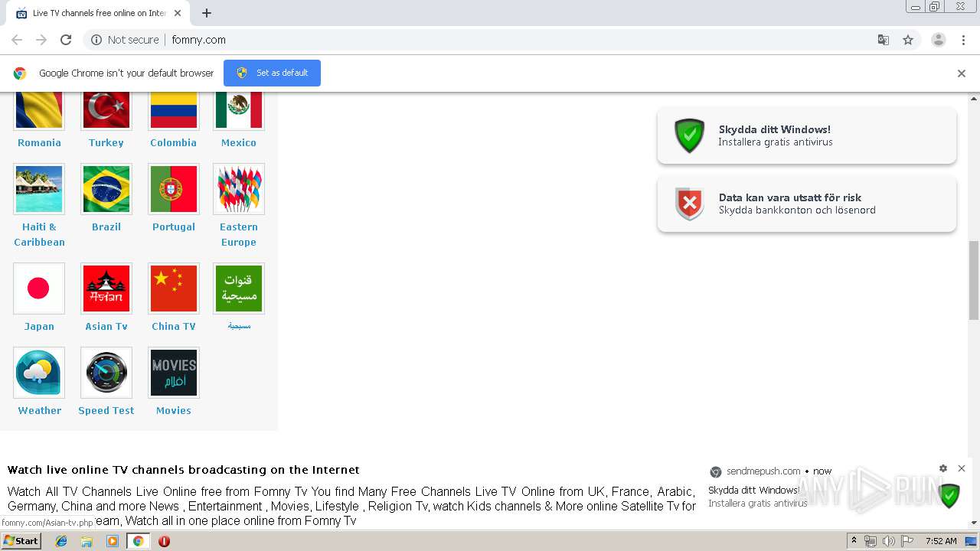The height and width of the screenshot is (551, 980).
Task: Open the green Arabic channels icon
Action: [239, 289]
